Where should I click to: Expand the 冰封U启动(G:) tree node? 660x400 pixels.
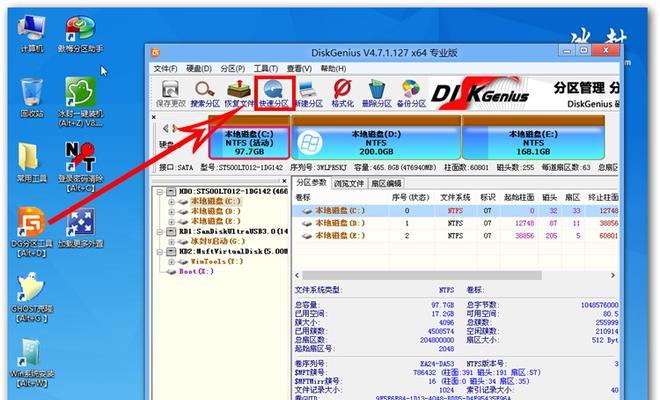[171, 242]
